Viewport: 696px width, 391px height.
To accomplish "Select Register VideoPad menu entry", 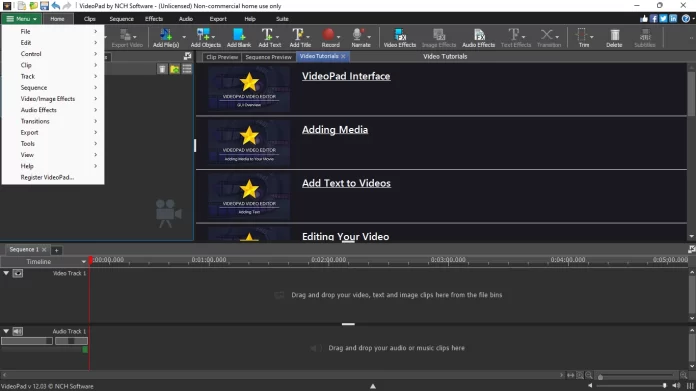I will click(x=53, y=177).
